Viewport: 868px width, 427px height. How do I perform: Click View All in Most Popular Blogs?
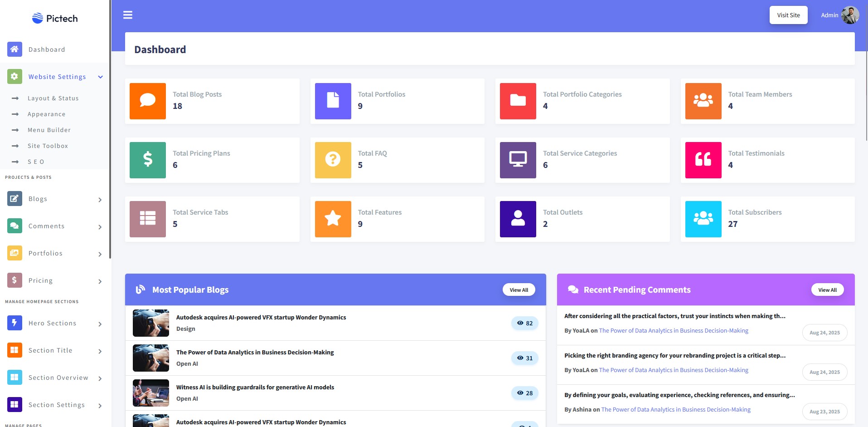pos(519,290)
